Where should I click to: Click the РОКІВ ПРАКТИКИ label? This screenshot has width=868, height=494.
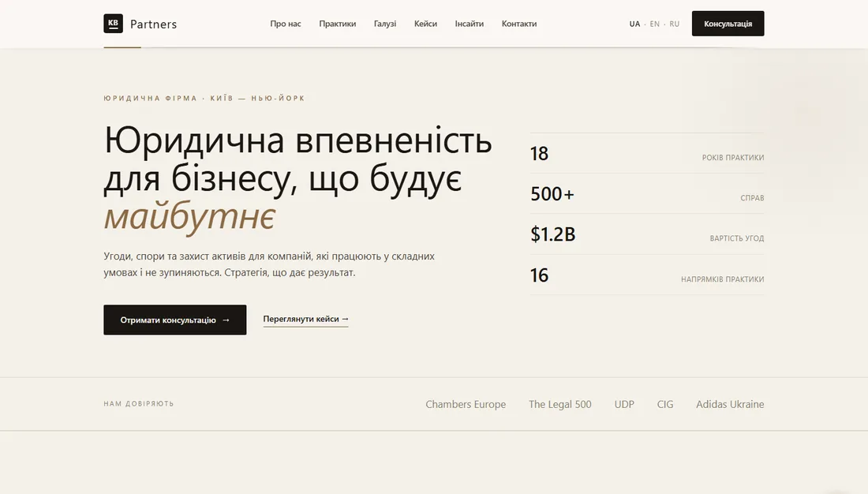(733, 158)
